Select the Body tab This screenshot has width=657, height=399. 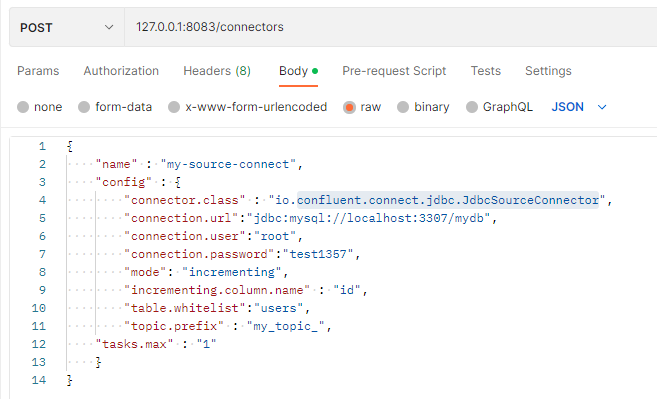pos(298,71)
